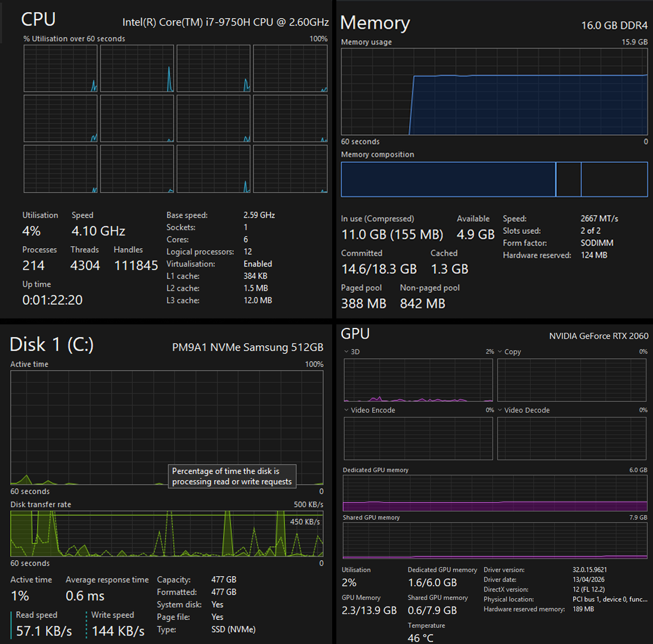Select the GPU Temperature value 46 °C
This screenshot has width=653, height=644.
click(420, 638)
